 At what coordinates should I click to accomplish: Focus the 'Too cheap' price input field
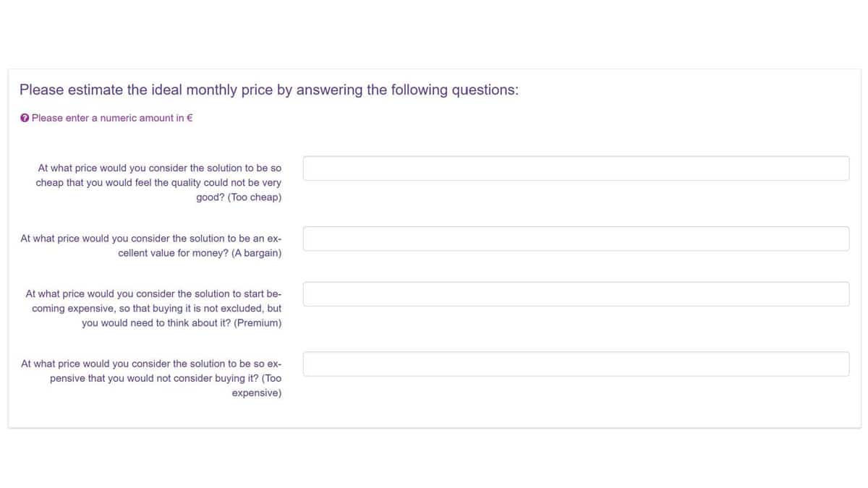tap(576, 168)
